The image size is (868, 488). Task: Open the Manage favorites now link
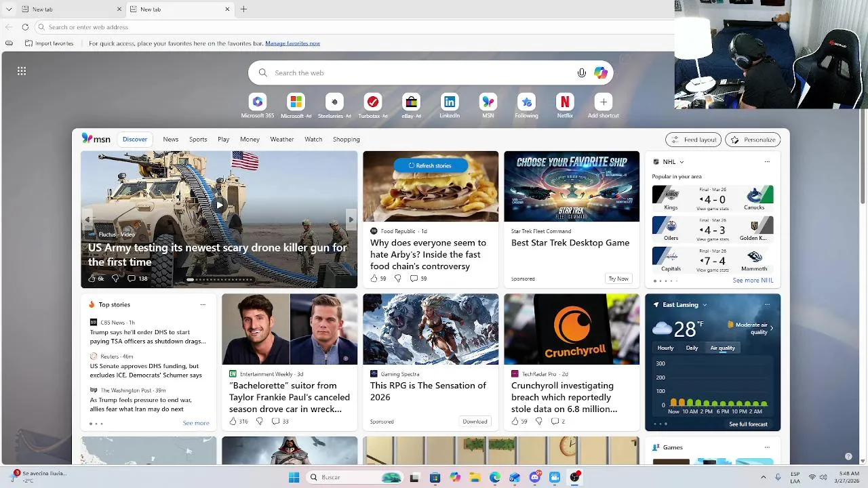293,43
